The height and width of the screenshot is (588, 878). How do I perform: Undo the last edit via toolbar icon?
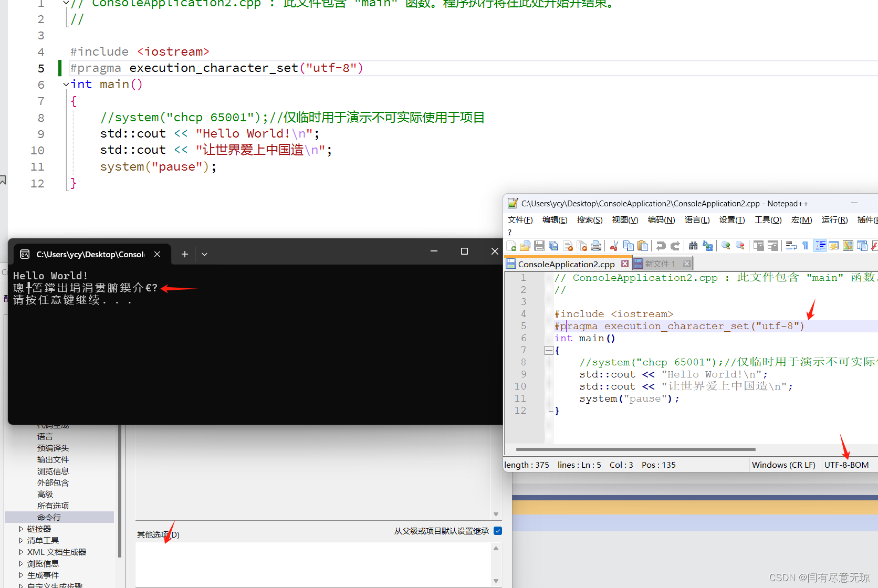click(x=661, y=245)
